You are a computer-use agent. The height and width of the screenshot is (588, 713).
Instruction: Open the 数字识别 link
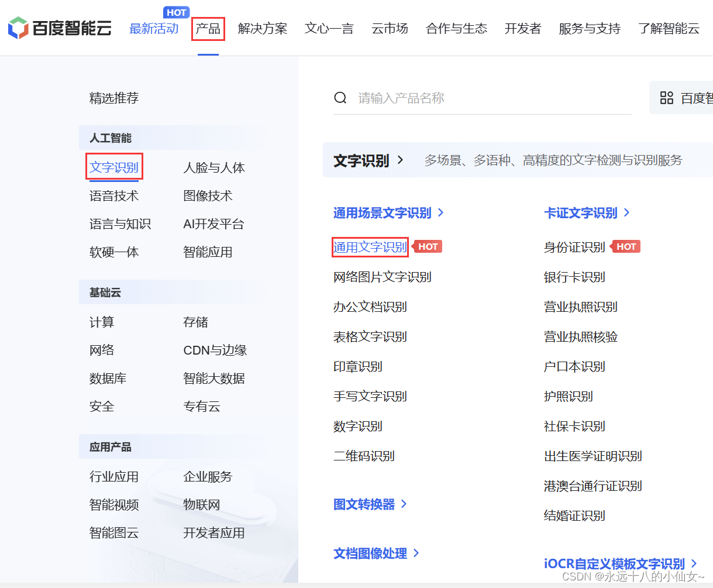point(358,426)
